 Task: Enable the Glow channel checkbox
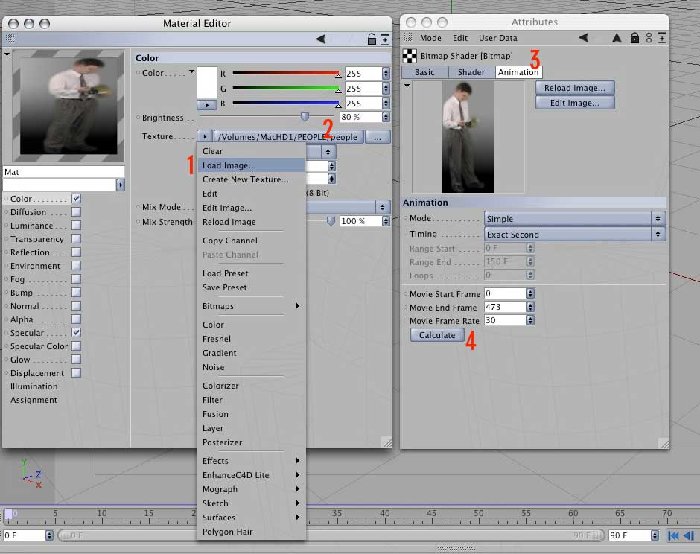coord(76,359)
